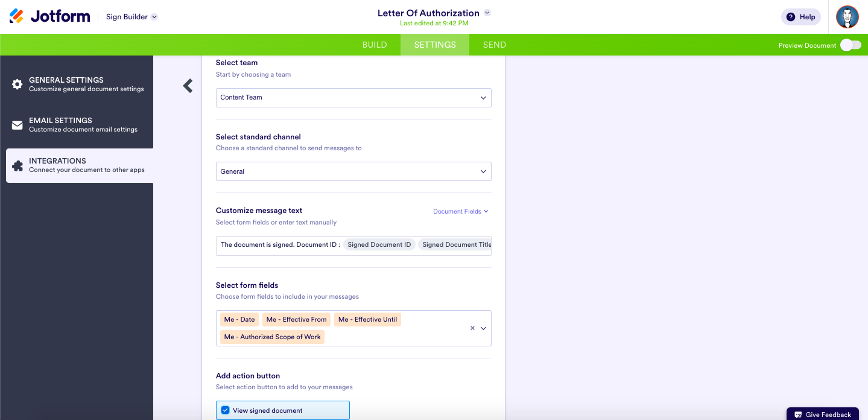This screenshot has height=420, width=868.
Task: Click the Letter Of Authorization title
Action: 428,13
